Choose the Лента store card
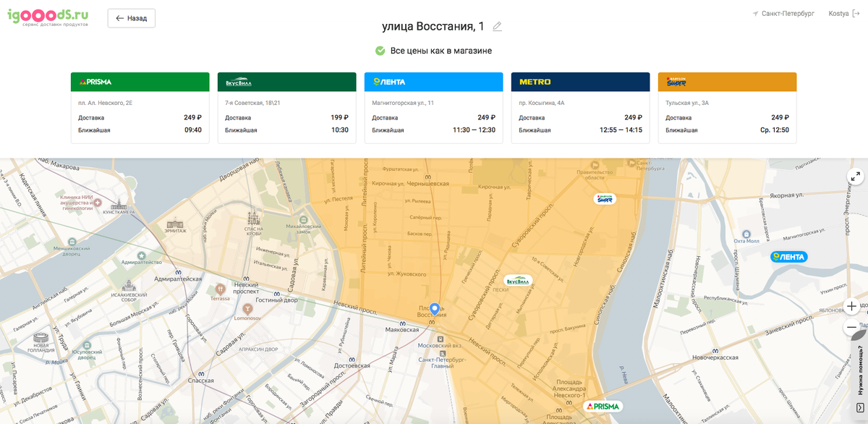Screen dimensions: 868x424 pos(433,108)
